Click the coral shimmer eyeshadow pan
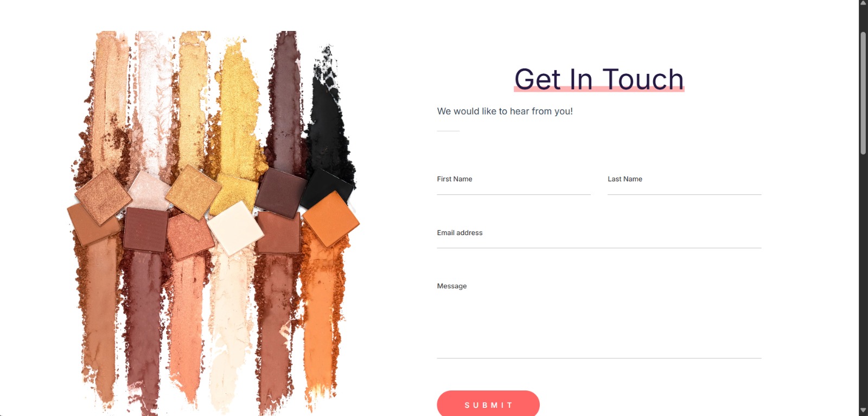 pos(190,236)
